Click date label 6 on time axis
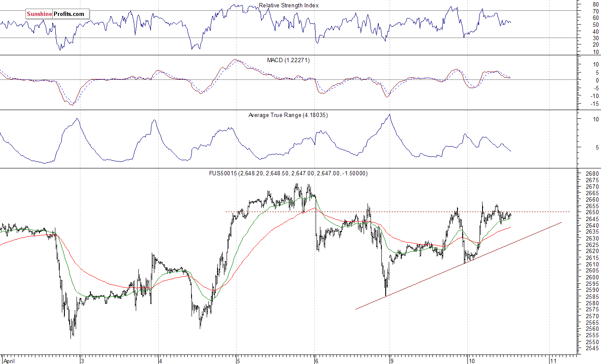Image resolution: width=601 pixels, height=364 pixels. (316, 360)
